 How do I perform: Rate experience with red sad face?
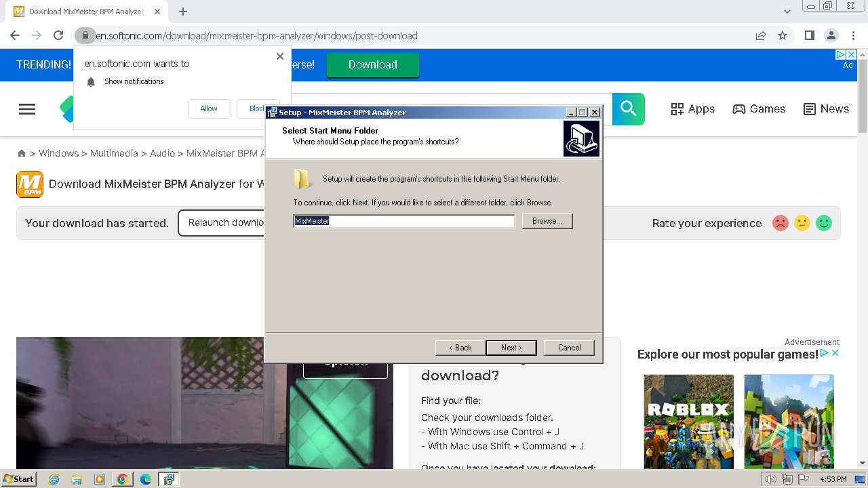[x=781, y=223]
